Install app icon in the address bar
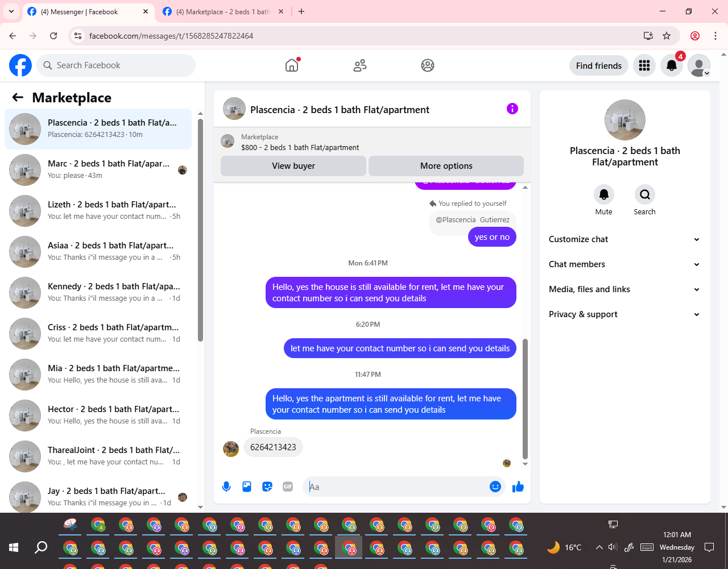Screen dimensions: 728x569 [648, 36]
